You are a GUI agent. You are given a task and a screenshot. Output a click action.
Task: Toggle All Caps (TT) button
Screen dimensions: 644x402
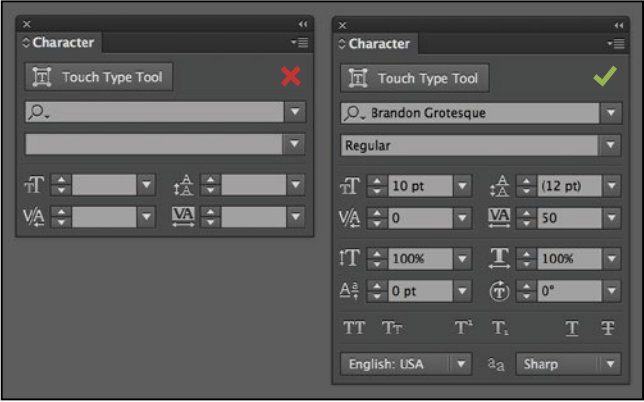point(354,328)
